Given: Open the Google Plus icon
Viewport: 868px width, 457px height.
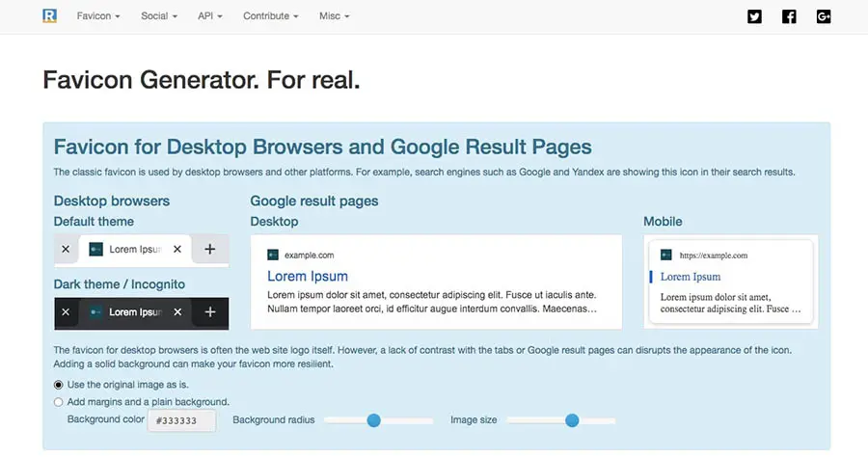Looking at the screenshot, I should [x=823, y=16].
